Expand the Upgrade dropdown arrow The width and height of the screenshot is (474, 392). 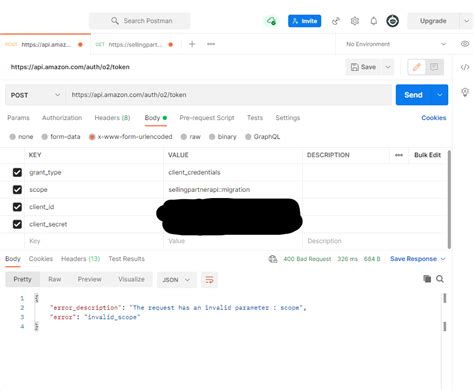[466, 21]
